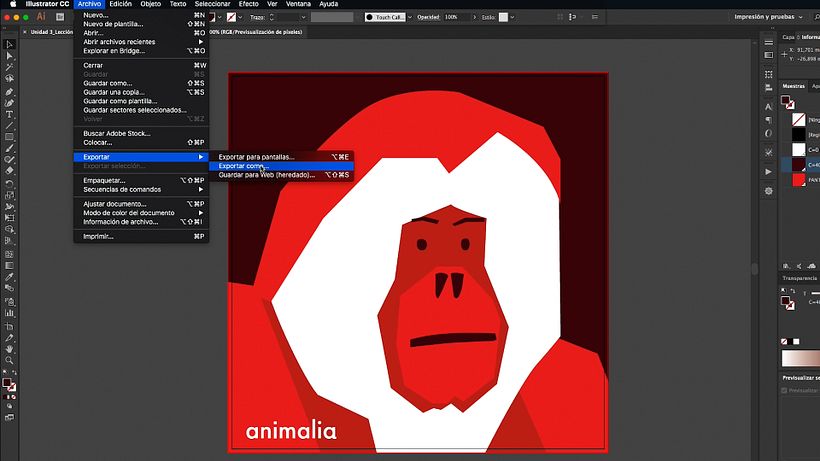Screen dimensions: 820x461
Task: Select the Pen tool
Action: 9,90
